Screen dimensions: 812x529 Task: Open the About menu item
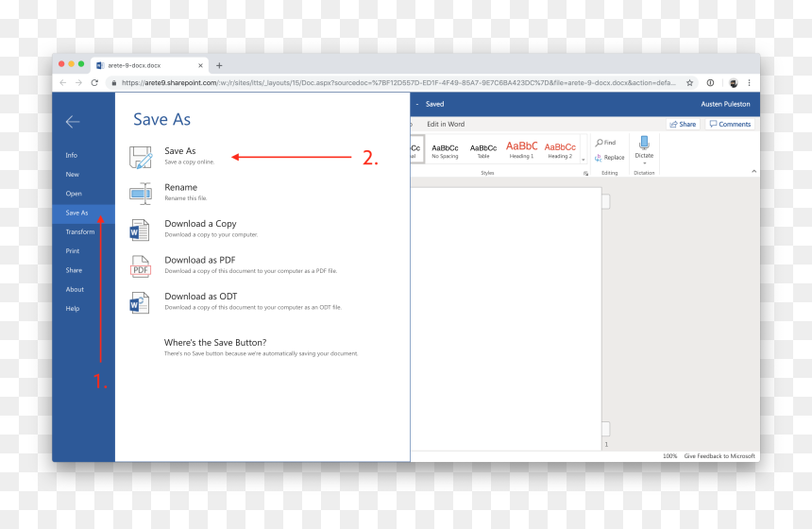coord(75,290)
